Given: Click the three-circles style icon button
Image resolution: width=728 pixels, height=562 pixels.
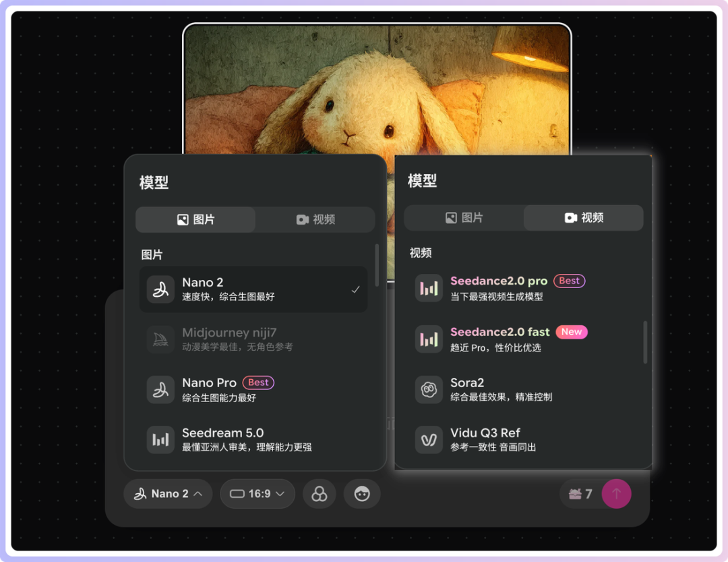Looking at the screenshot, I should click(x=320, y=494).
